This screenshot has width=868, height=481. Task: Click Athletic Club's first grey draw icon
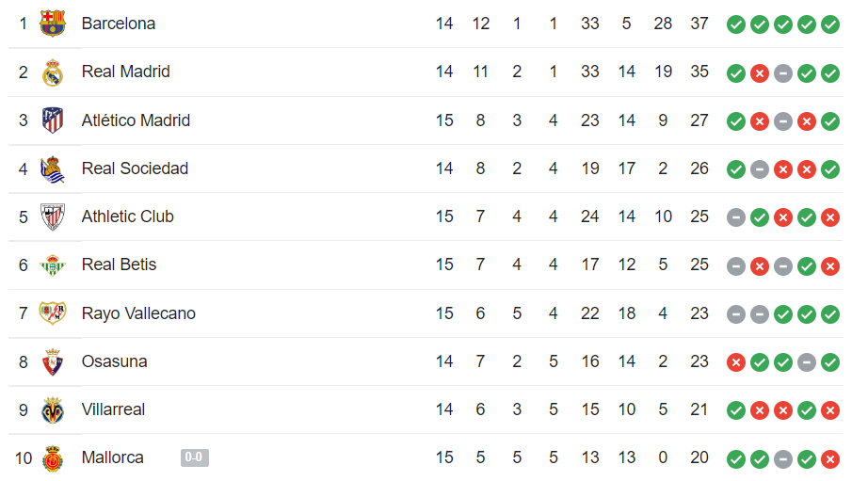735,217
